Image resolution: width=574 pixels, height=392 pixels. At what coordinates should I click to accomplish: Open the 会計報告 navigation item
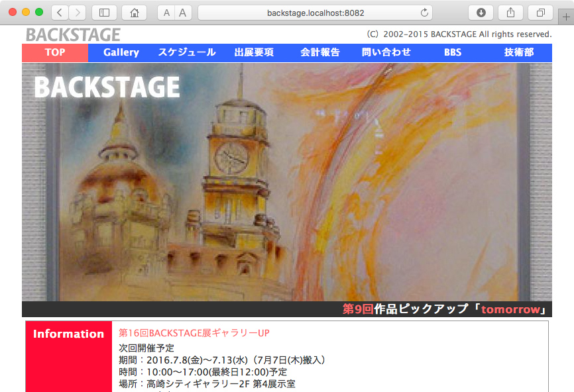(320, 53)
